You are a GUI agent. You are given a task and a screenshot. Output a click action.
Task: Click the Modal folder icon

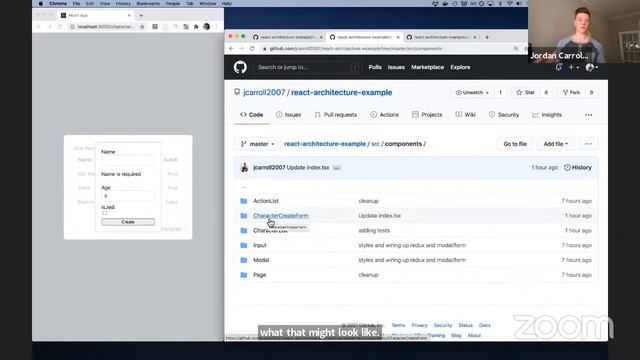[x=244, y=260]
